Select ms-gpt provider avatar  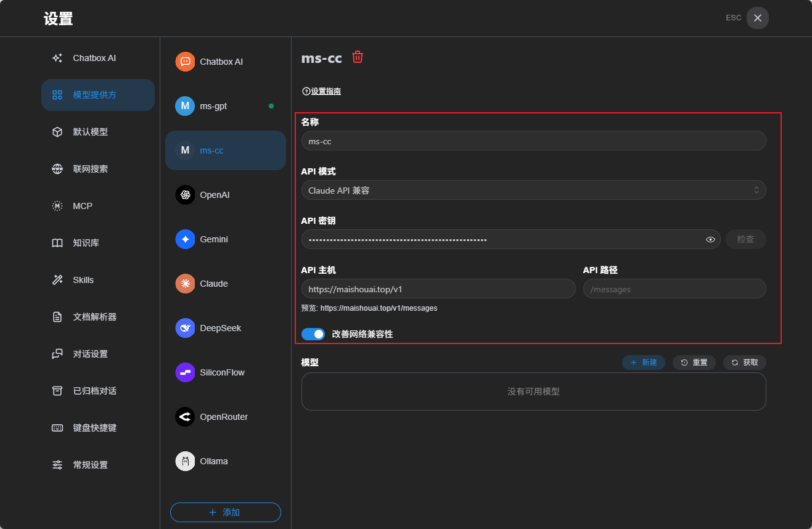coord(185,106)
